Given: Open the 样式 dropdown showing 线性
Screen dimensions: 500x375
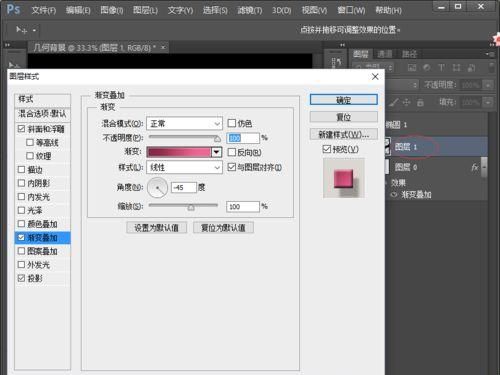Looking at the screenshot, I should pyautogui.click(x=184, y=167).
